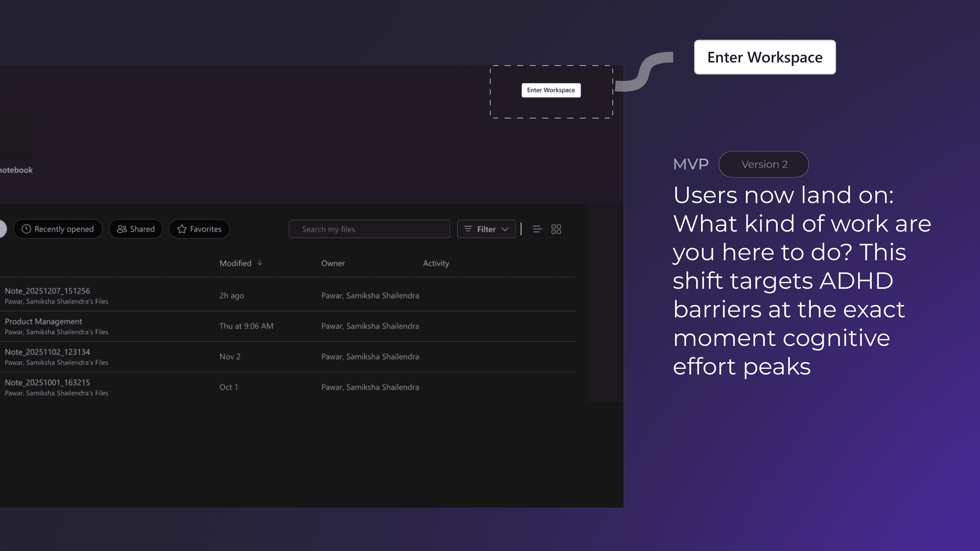
Task: Click the star icon on Favorites
Action: pos(182,229)
